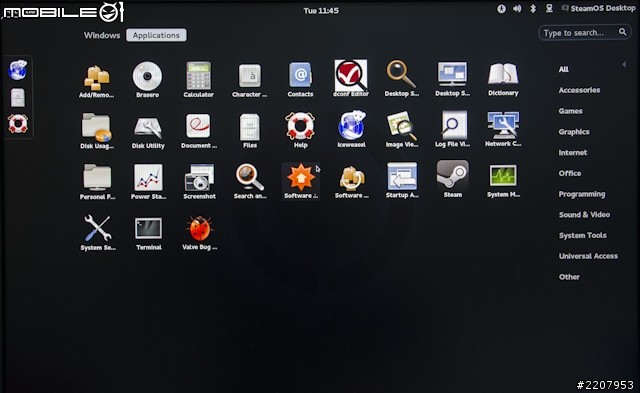The height and width of the screenshot is (393, 640).
Task: Filter by System Tools category
Action: [582, 235]
